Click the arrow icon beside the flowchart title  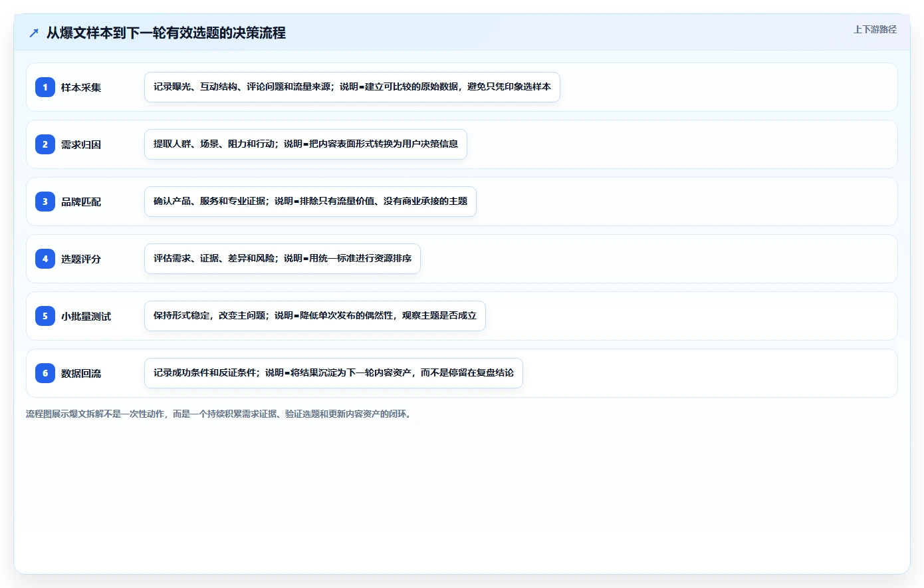tap(34, 33)
